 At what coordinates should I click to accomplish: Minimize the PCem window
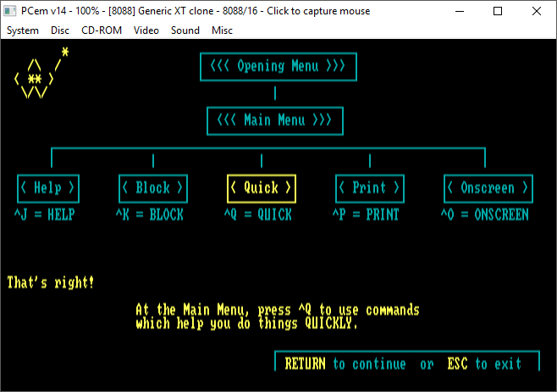click(460, 11)
